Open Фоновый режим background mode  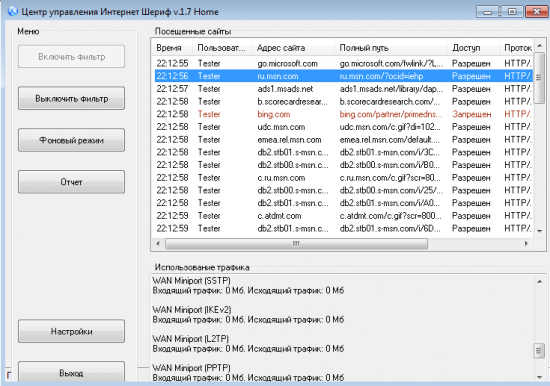point(72,140)
